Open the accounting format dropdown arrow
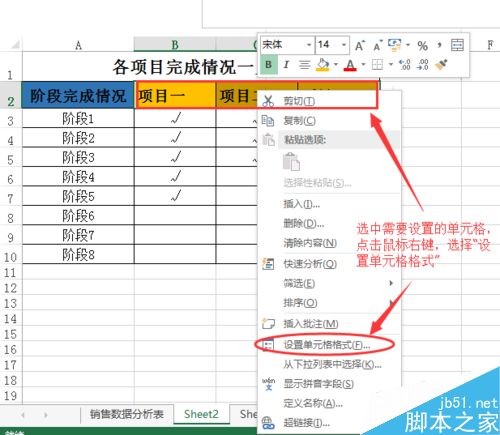Viewport: 500px width, 435px height. 408,45
